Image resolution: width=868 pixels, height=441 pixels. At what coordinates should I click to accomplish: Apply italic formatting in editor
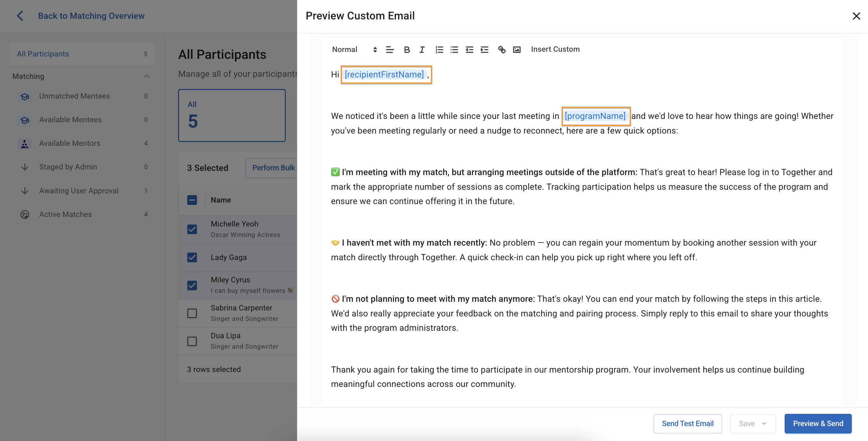[422, 50]
